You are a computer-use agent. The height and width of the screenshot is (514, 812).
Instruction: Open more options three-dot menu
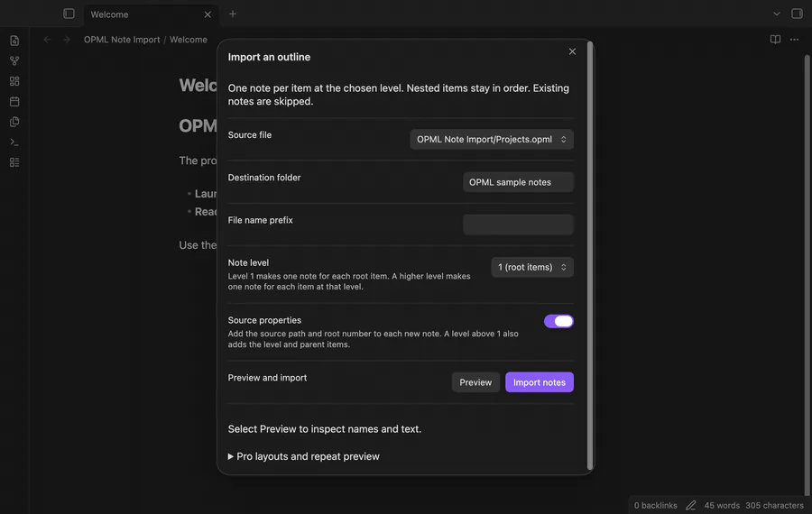(794, 40)
